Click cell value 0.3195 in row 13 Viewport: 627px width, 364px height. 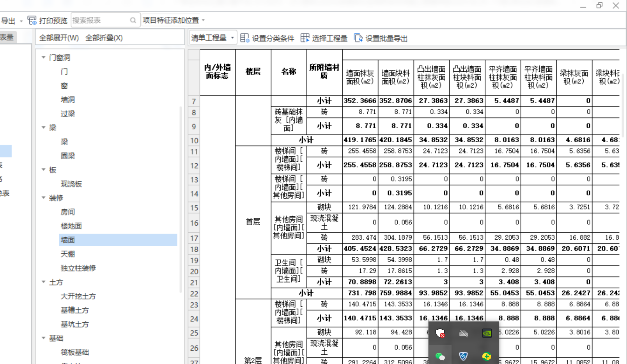(396, 179)
